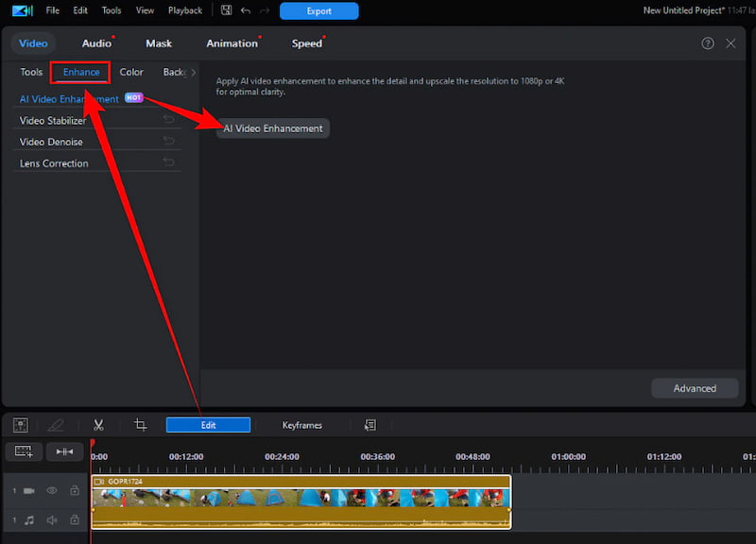Open the Playback menu
The image size is (756, 544).
184,10
